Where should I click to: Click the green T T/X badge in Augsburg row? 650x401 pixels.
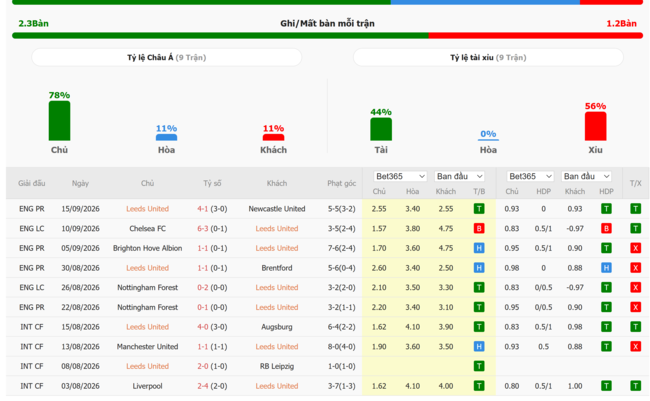(x=635, y=327)
